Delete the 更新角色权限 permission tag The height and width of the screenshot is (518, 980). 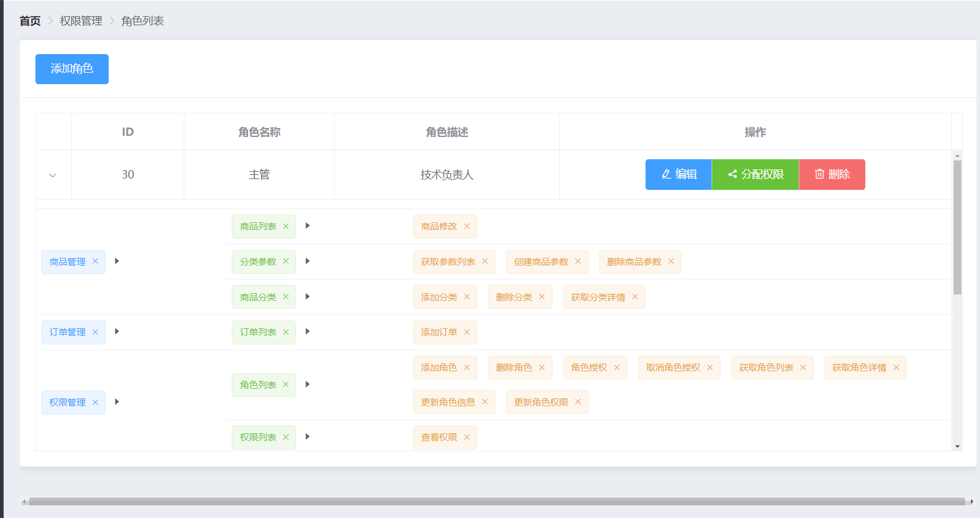[578, 402]
